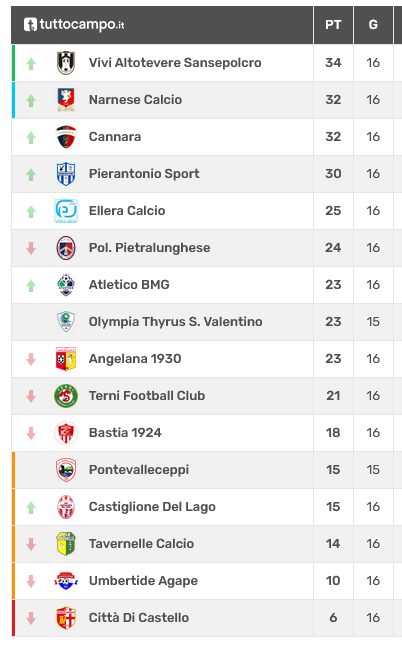Select Tavernelle Calcio green-yellow crest
The width and height of the screenshot is (402, 646).
66,544
